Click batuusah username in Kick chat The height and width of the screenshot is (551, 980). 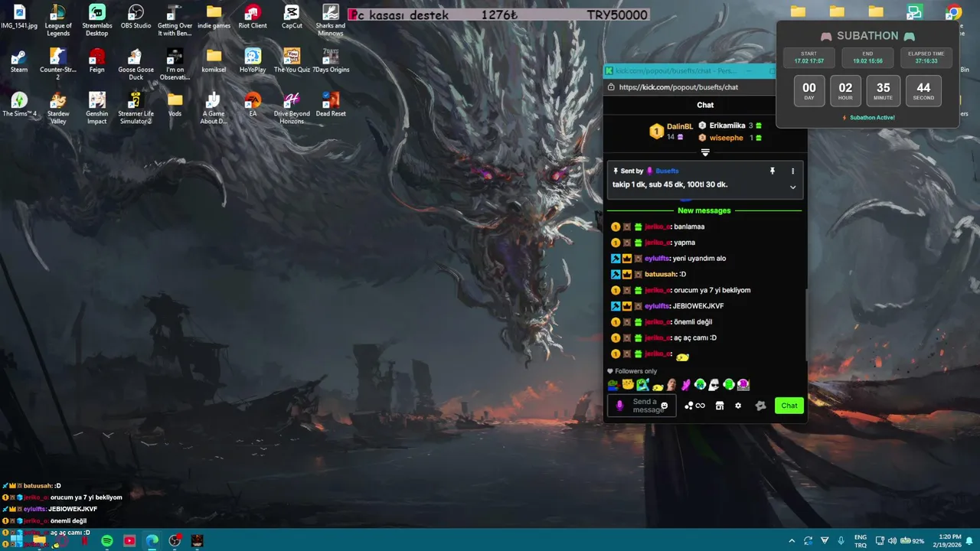[661, 274]
